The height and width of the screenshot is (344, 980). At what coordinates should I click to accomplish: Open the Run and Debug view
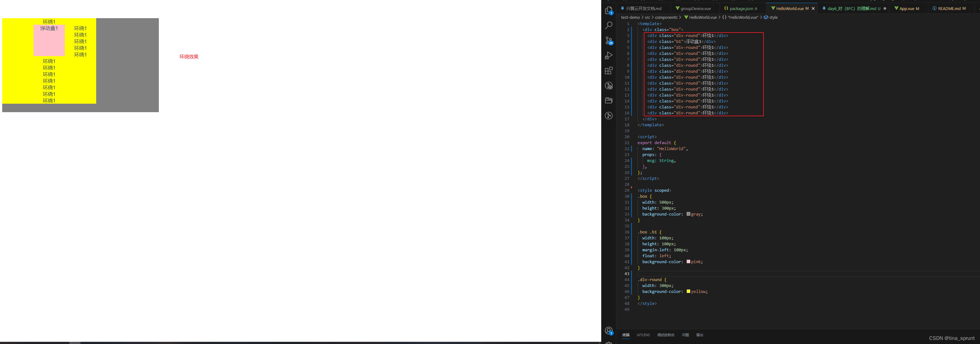[x=609, y=55]
